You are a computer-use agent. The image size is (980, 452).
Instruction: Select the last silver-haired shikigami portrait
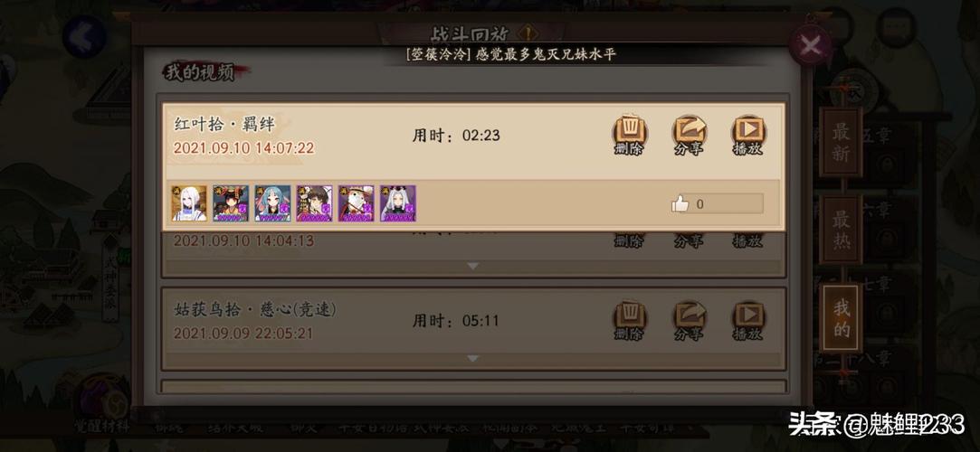398,202
